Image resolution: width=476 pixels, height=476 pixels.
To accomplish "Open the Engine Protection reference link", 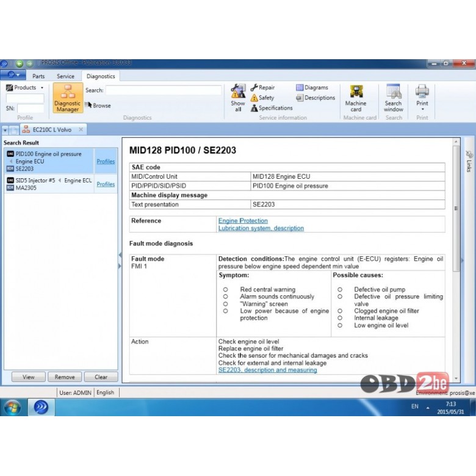I will 243,221.
